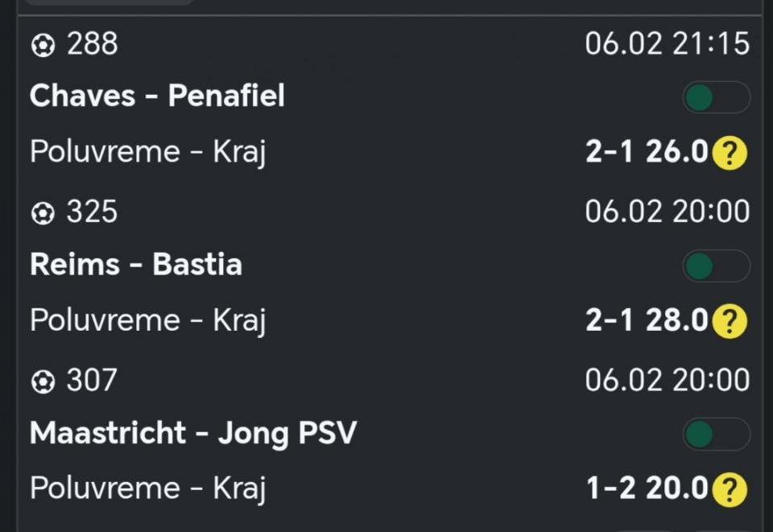Open the yellow help icon for Chaves odds

click(730, 152)
